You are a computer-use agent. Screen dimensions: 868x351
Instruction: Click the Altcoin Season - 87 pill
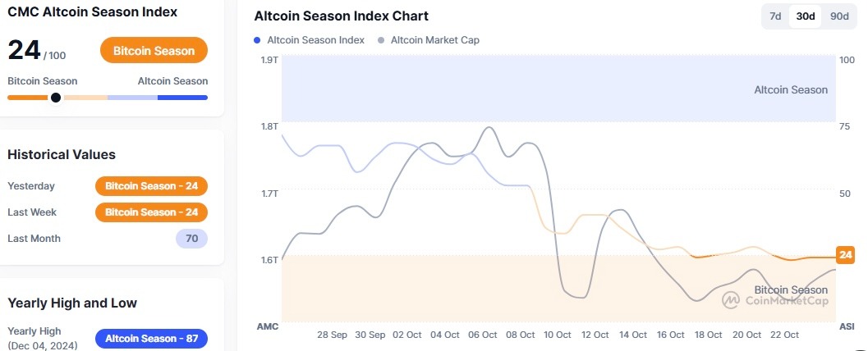[151, 339]
